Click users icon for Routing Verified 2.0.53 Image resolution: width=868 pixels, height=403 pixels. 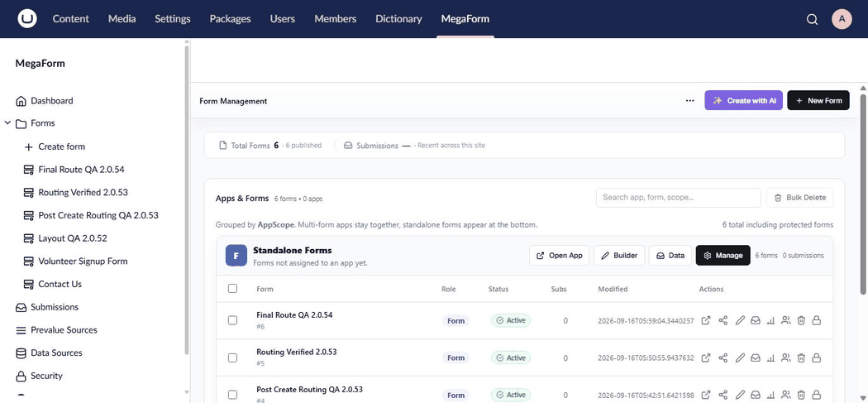pyautogui.click(x=785, y=358)
